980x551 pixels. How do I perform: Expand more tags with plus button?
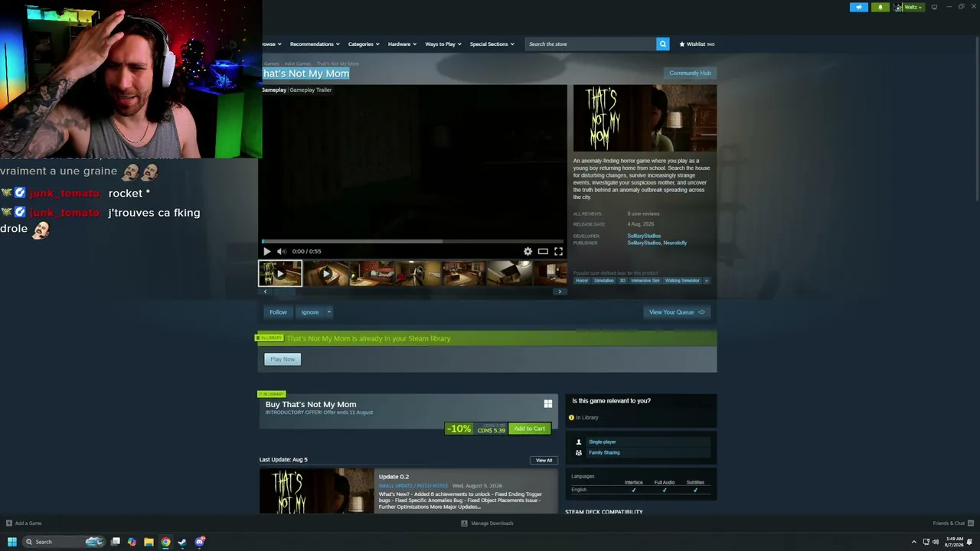706,281
